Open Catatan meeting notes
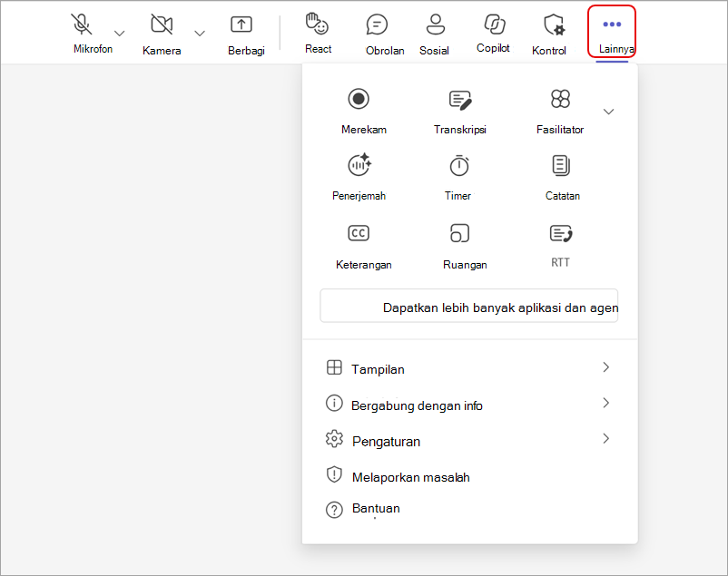The image size is (728, 576). click(x=562, y=177)
